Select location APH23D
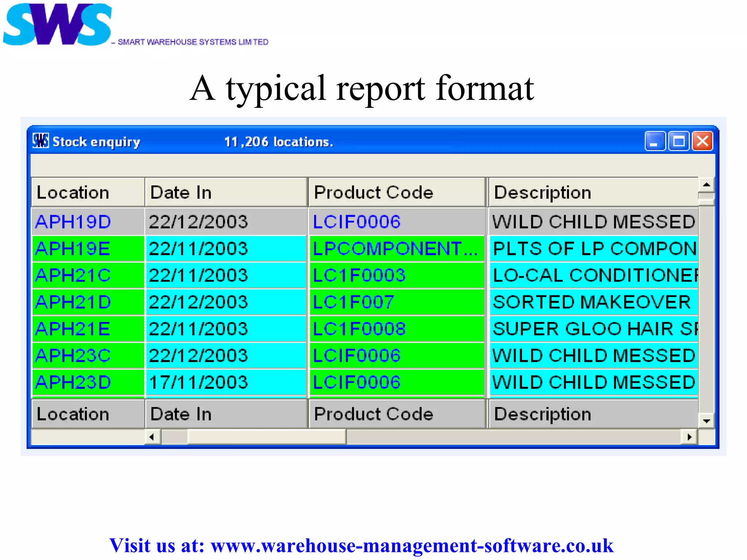 88,382
